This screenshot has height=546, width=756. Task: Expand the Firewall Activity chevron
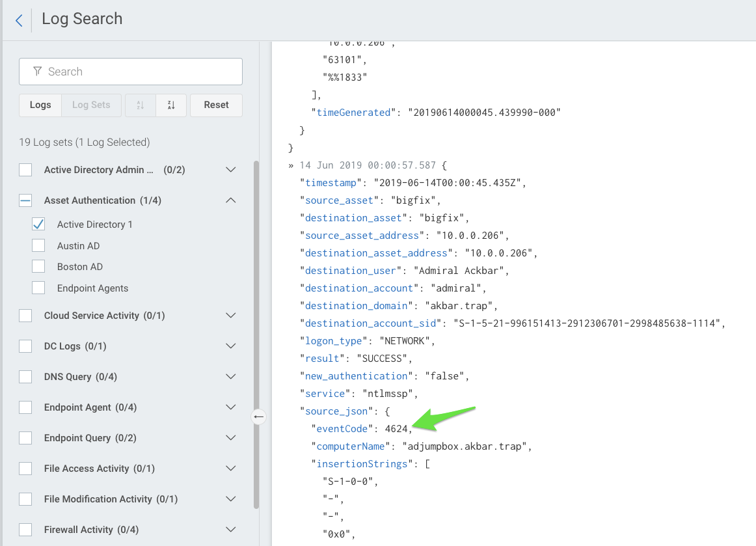click(x=230, y=530)
